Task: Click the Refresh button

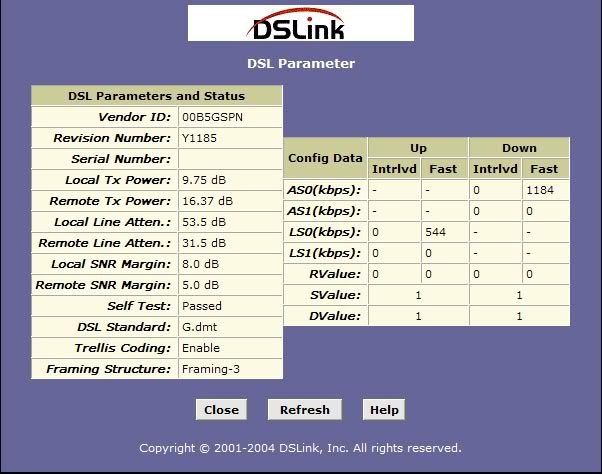Action: coord(305,410)
